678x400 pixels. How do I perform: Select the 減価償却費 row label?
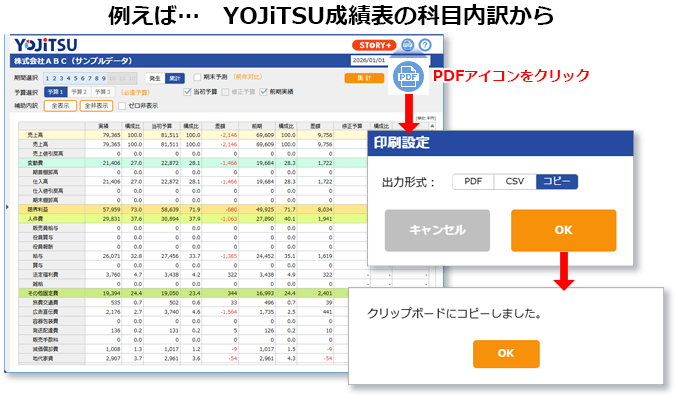(x=45, y=349)
